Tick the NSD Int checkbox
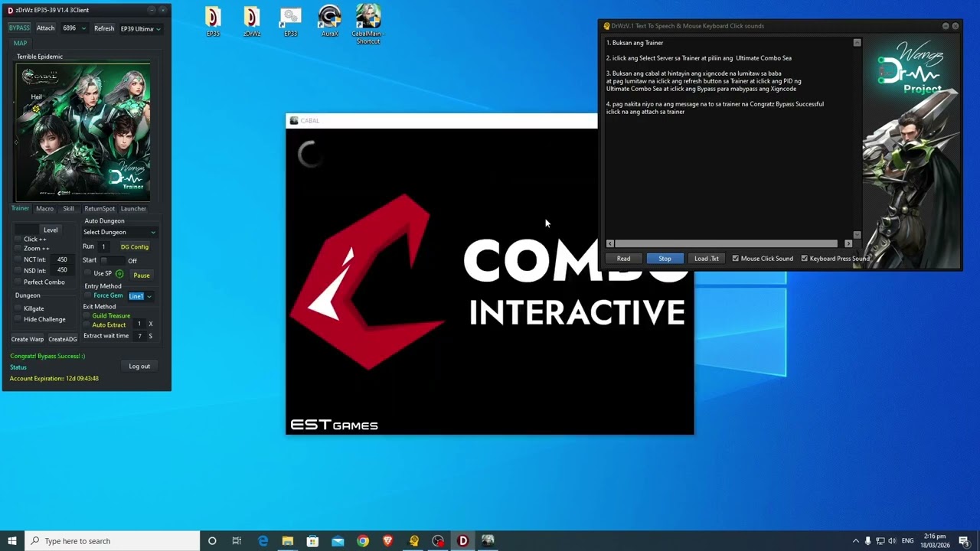980x551 pixels. click(18, 270)
